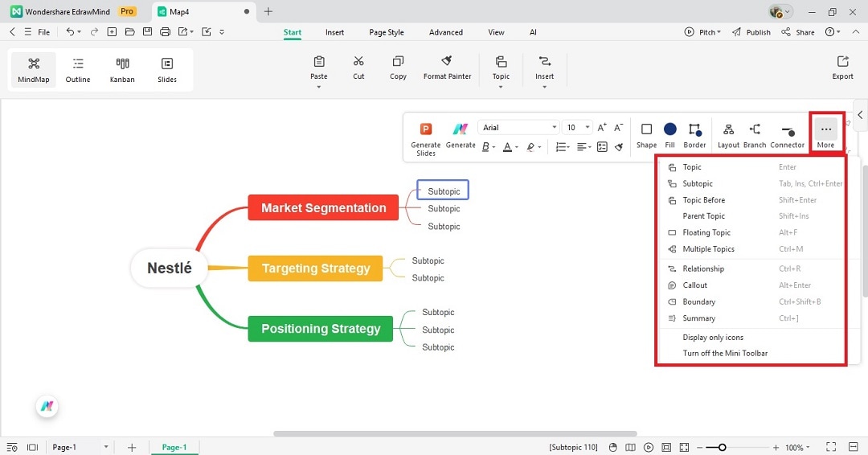This screenshot has width=868, height=455.
Task: Open the floating AI assistant button
Action: [x=47, y=406]
